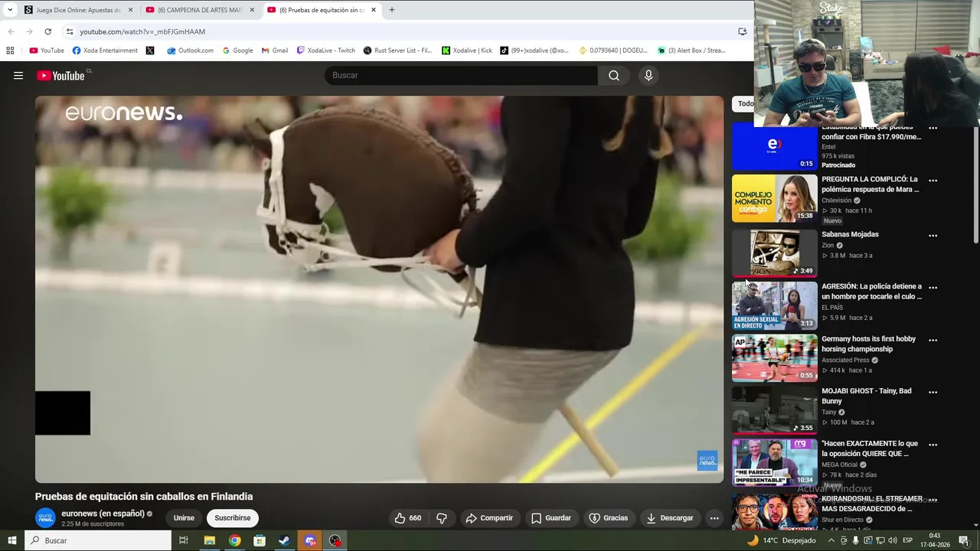The image size is (980, 551).
Task: Open options for KOIRANDOSHIL video
Action: pyautogui.click(x=933, y=500)
